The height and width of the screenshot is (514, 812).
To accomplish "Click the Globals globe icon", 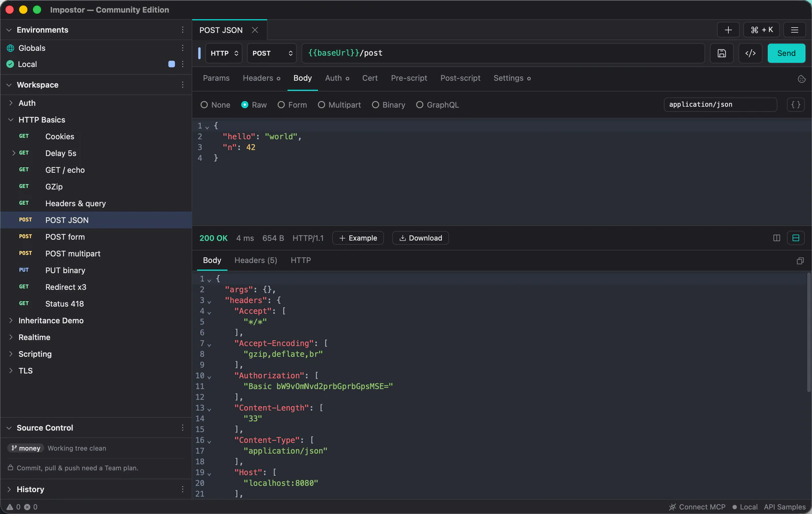I will (10, 48).
